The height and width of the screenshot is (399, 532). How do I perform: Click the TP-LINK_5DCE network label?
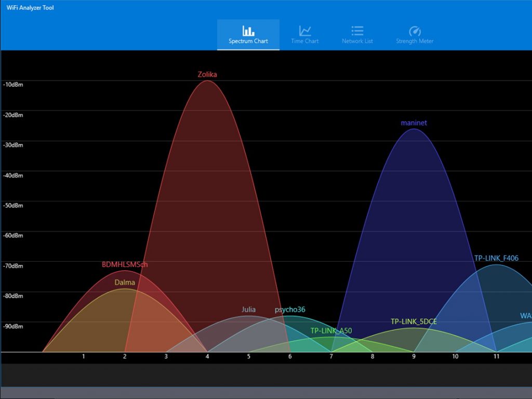click(414, 322)
